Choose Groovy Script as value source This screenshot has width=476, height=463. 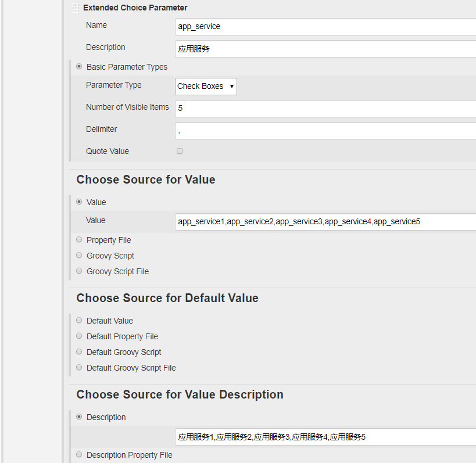[79, 256]
